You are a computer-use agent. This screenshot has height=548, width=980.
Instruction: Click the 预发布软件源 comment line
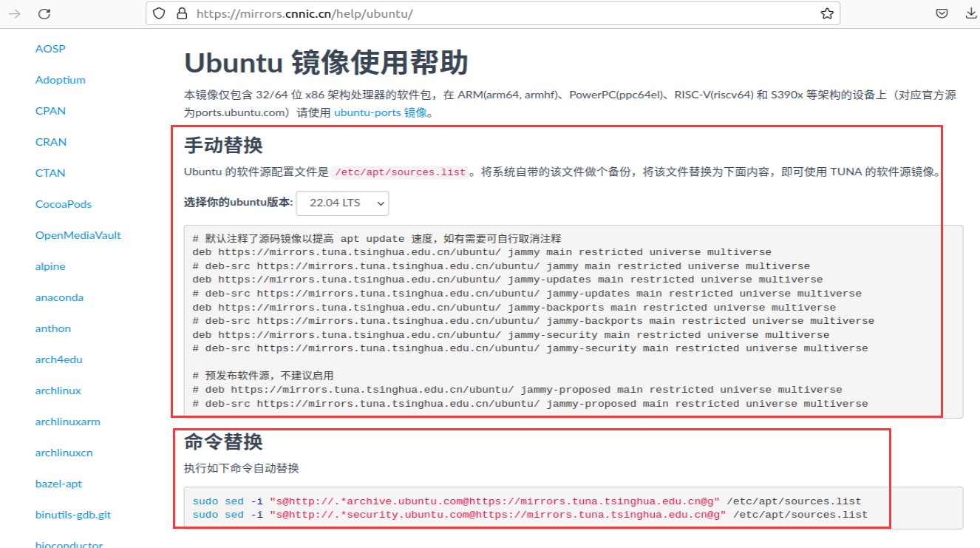(263, 376)
